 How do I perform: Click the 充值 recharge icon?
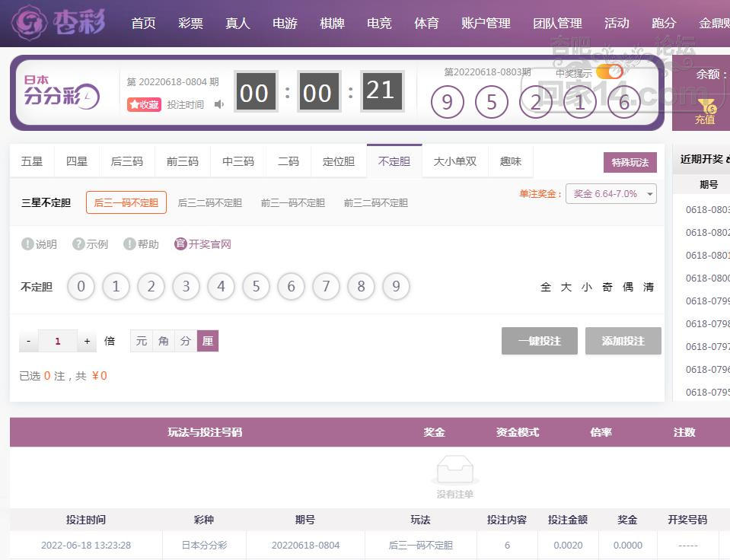click(705, 112)
